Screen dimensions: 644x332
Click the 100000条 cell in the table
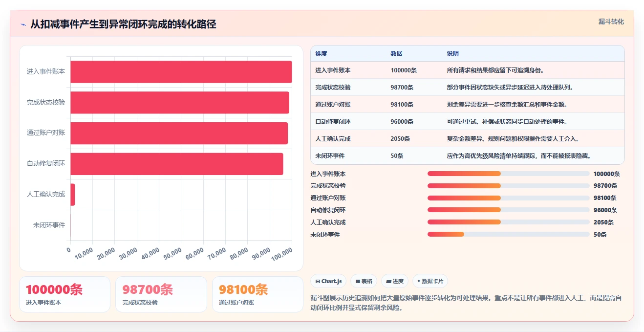tap(404, 70)
